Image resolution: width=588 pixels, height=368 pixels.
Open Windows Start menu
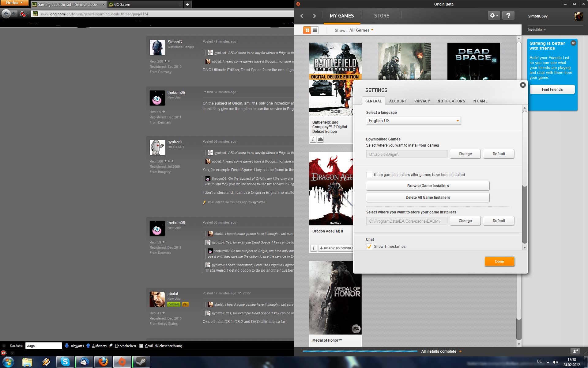pos(8,362)
